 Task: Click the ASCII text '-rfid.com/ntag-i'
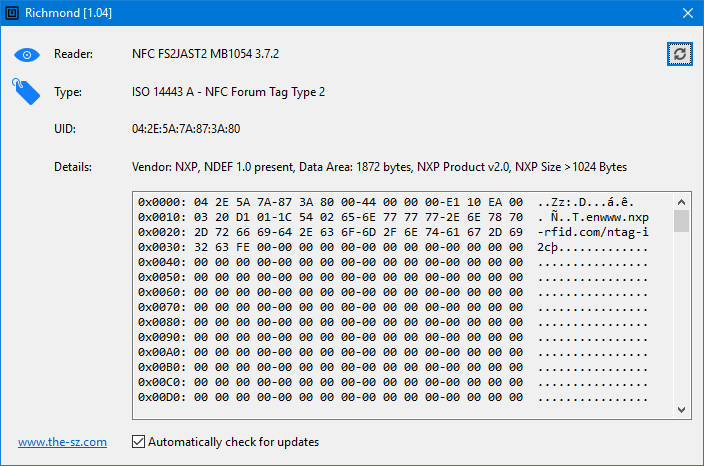(593, 233)
